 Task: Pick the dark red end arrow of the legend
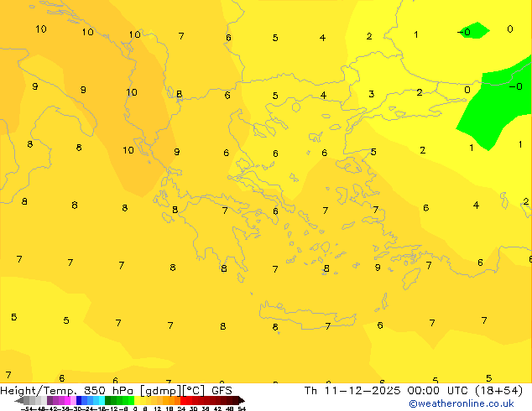click(241, 400)
